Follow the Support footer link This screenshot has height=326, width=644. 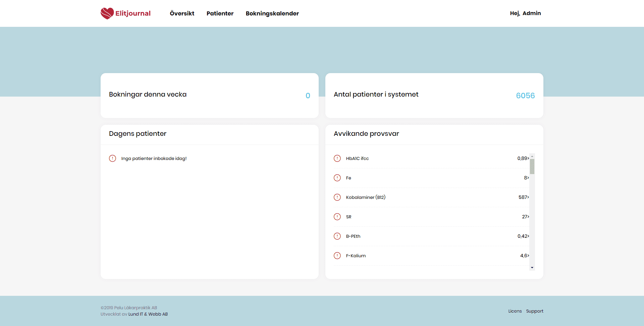tap(535, 311)
